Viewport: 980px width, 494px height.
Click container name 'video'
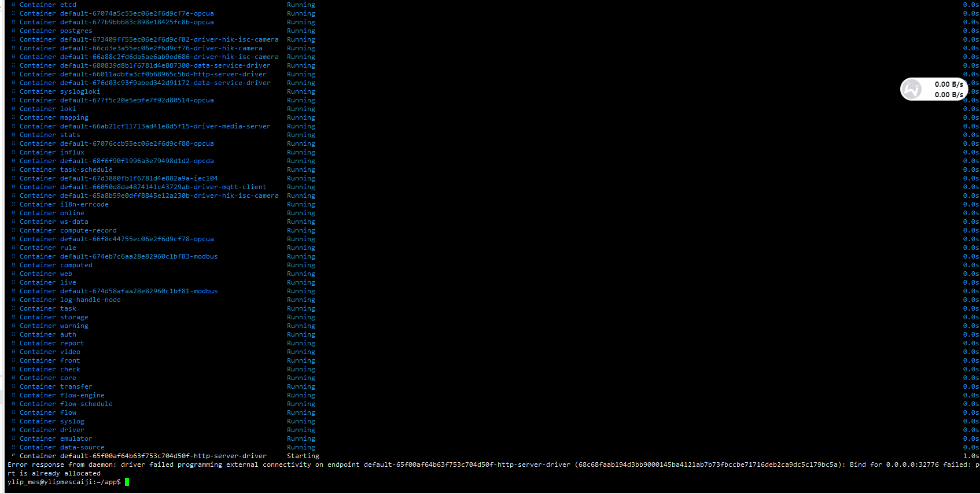click(x=70, y=352)
